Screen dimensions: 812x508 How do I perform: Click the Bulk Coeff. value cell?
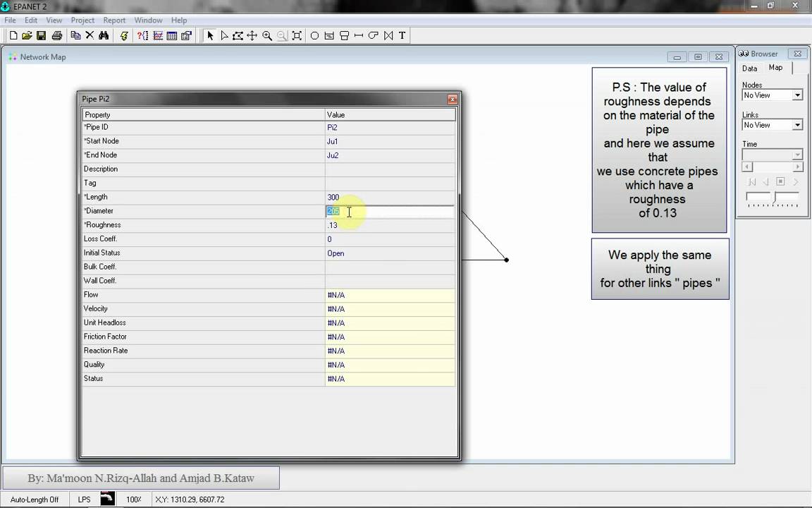coord(390,267)
